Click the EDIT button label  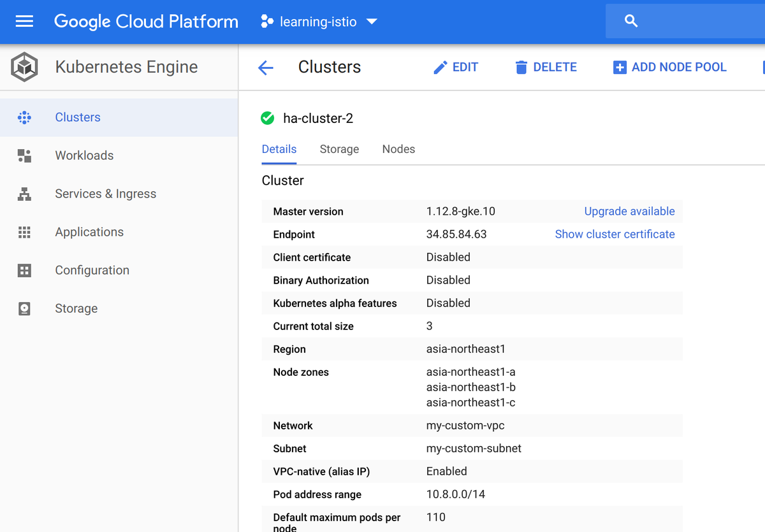point(465,68)
